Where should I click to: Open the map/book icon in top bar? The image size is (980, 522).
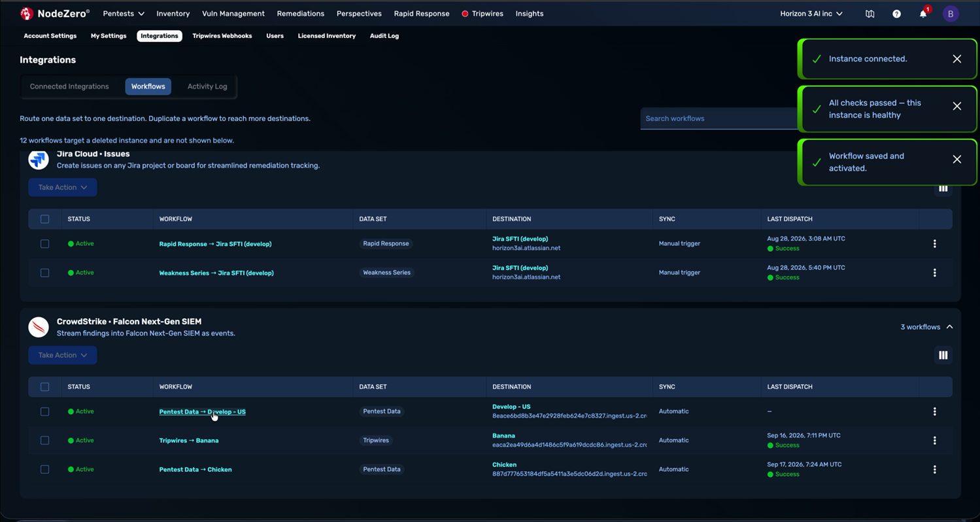(x=870, y=14)
